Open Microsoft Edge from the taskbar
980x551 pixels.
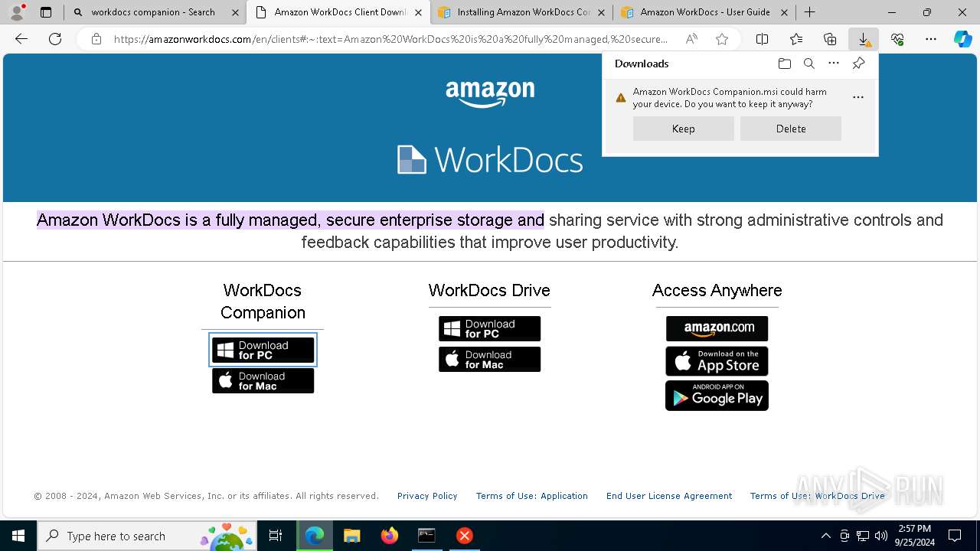tap(315, 536)
